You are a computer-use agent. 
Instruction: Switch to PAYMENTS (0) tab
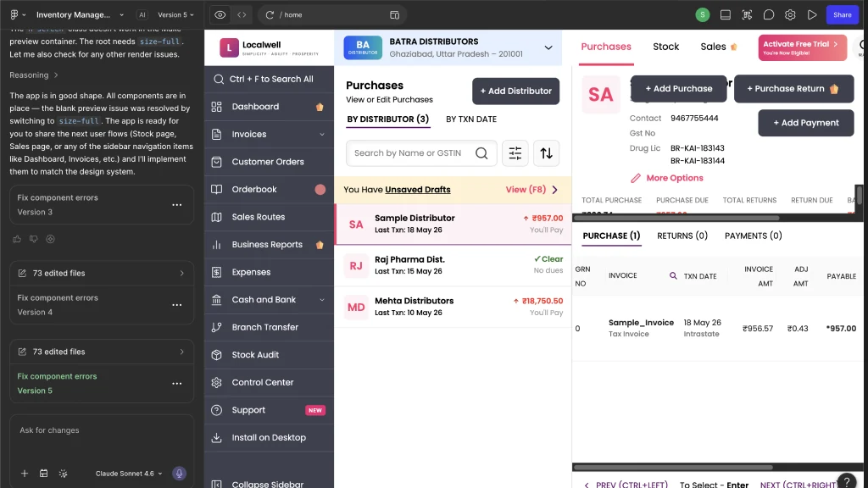click(x=753, y=236)
